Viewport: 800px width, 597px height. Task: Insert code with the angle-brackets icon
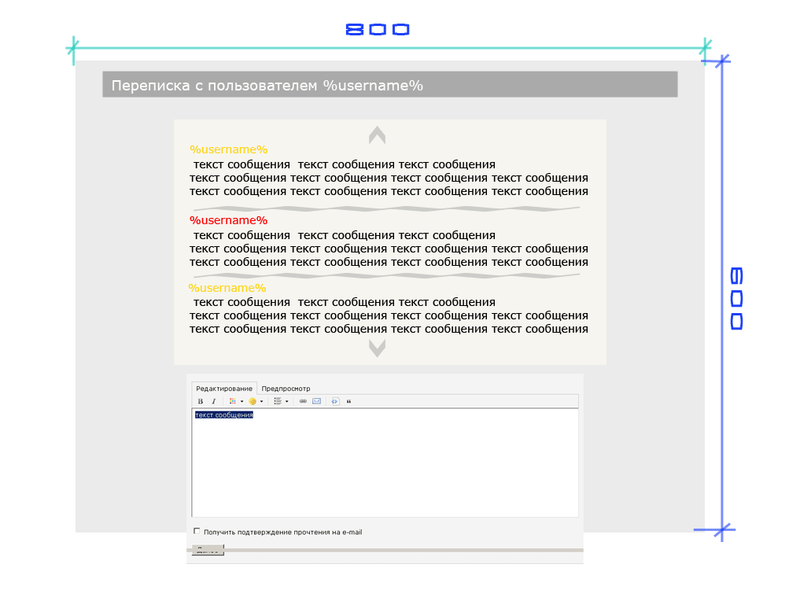tap(335, 401)
